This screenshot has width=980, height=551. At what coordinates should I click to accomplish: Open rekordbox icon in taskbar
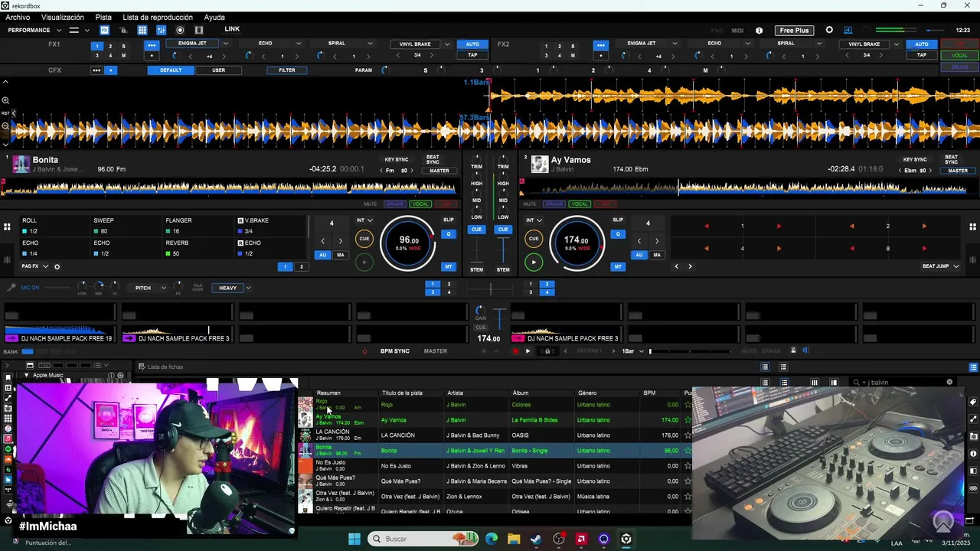626,539
